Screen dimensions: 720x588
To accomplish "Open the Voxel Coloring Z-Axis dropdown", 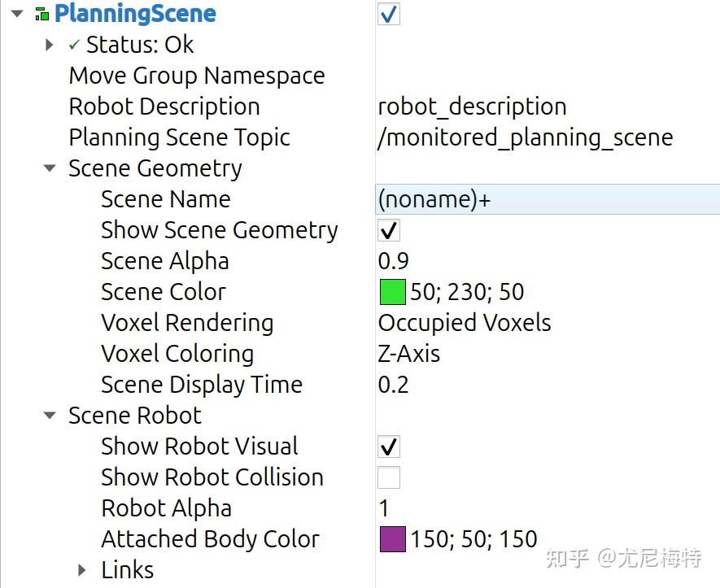I will coord(408,354).
